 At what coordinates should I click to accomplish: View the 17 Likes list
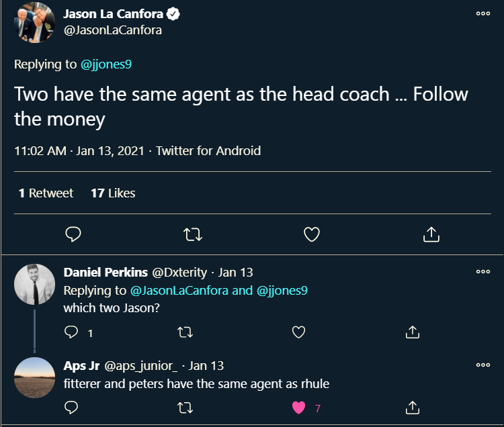(x=113, y=193)
